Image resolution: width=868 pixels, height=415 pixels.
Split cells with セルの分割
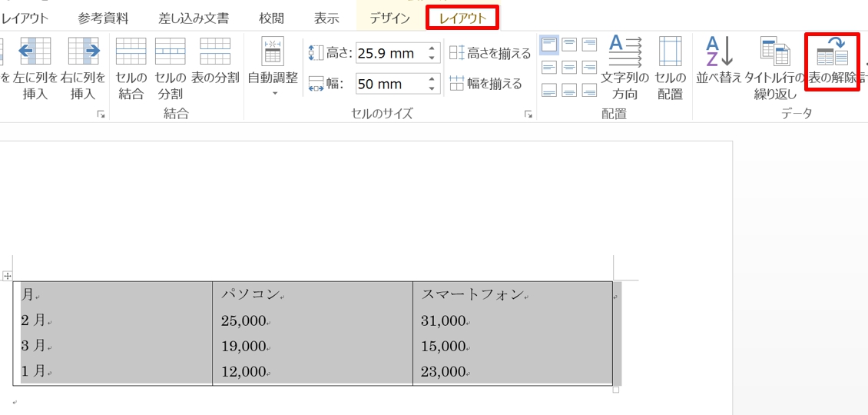(x=170, y=68)
